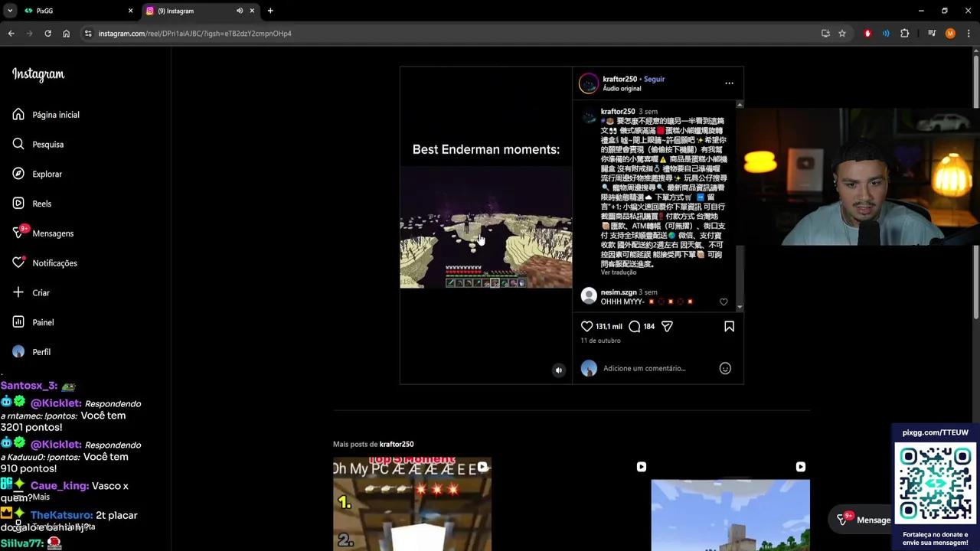Click browser reload button
Viewport: 980px width, 551px height.
coord(47,34)
